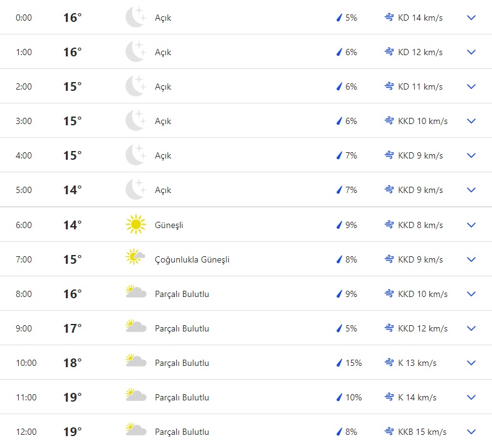Expand the 10:00 forecast row chevron
Image resolution: width=492 pixels, height=448 pixels.
point(471,363)
